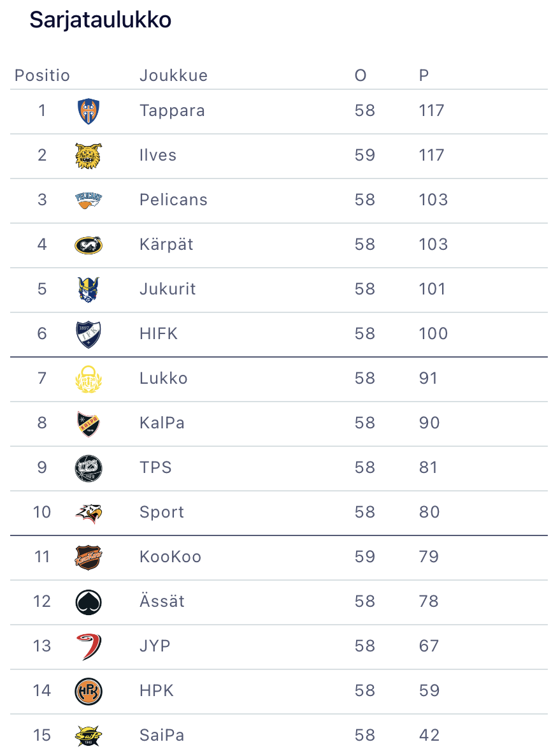Click the Kärpät team logo
Viewport: 558px width, 756px height.
88,245
